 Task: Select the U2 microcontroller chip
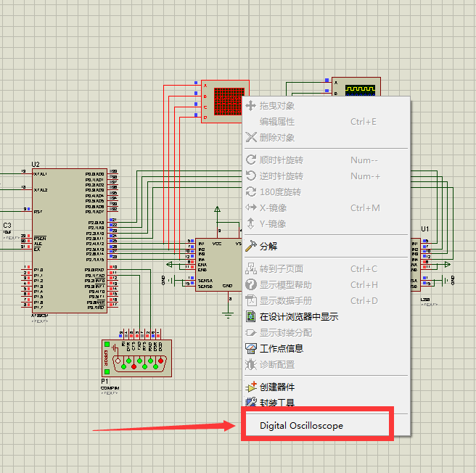tap(75, 239)
